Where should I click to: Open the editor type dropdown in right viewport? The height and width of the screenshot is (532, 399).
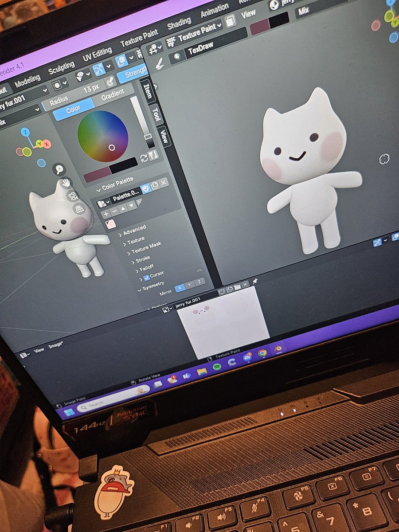[x=155, y=48]
